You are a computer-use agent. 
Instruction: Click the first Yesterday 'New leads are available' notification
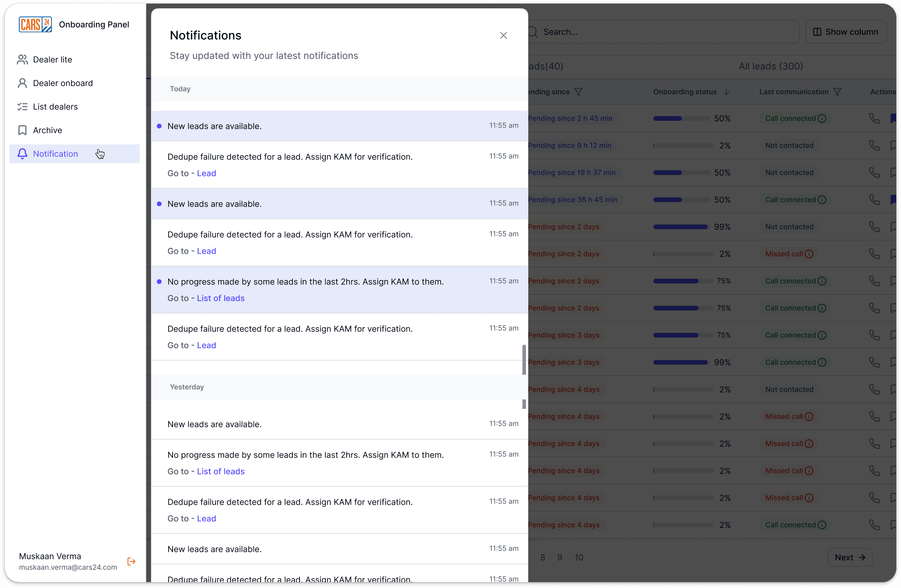point(340,424)
